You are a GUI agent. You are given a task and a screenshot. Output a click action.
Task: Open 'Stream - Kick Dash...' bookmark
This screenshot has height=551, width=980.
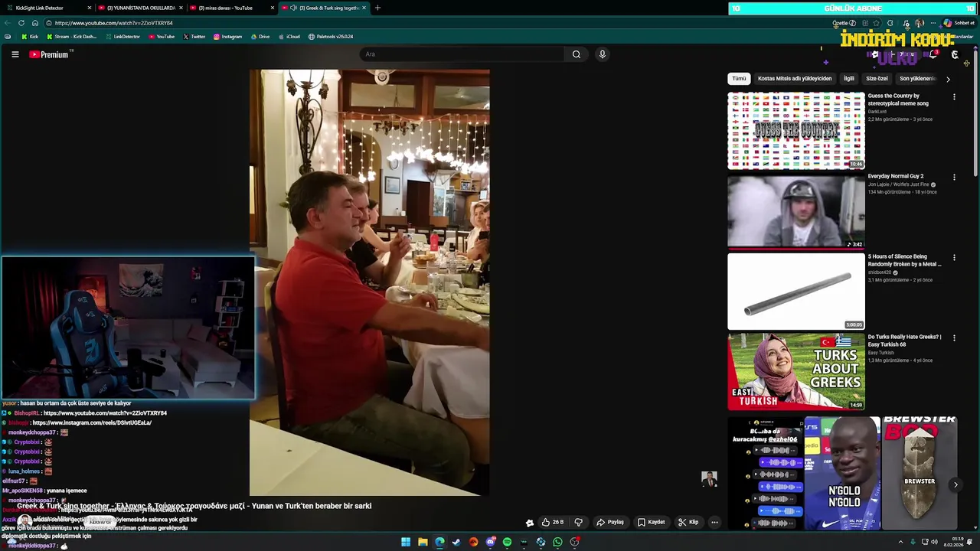click(x=71, y=37)
